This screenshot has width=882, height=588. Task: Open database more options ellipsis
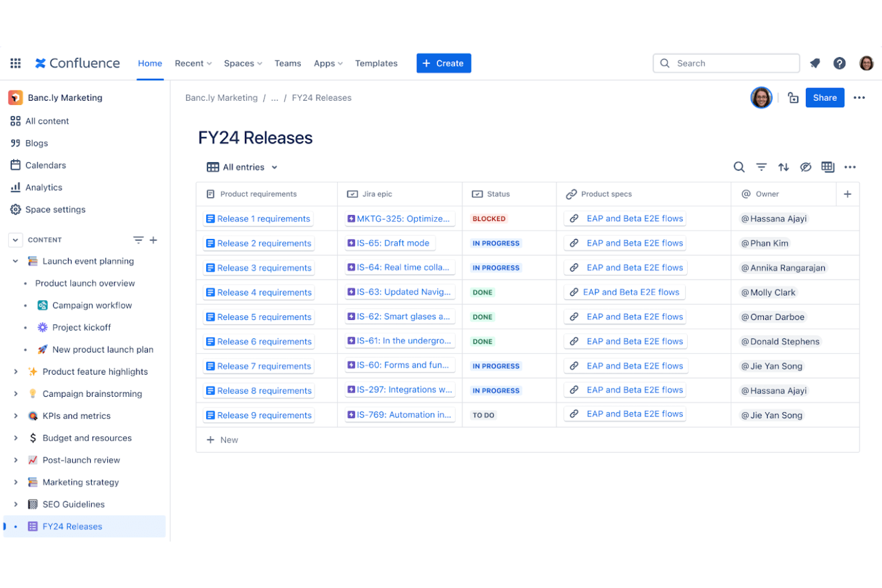[850, 167]
